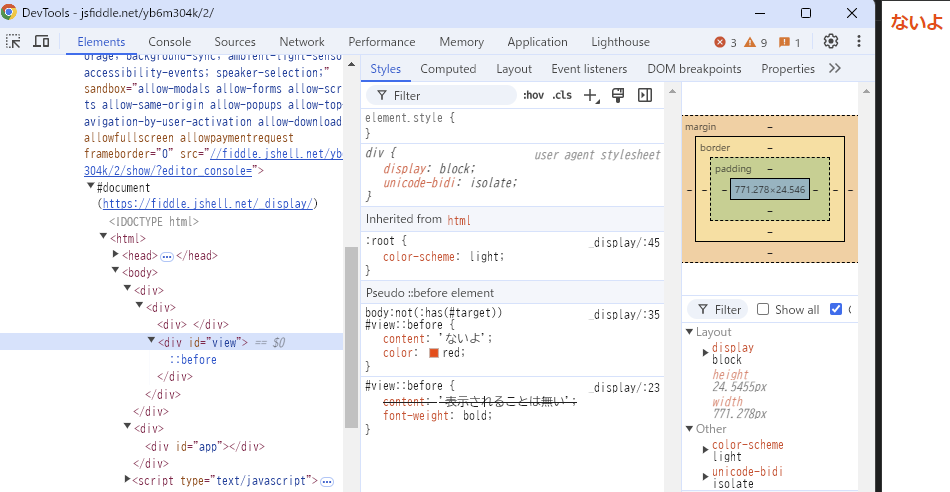
Task: Select the ::before pseudo element node
Action: [x=193, y=360]
